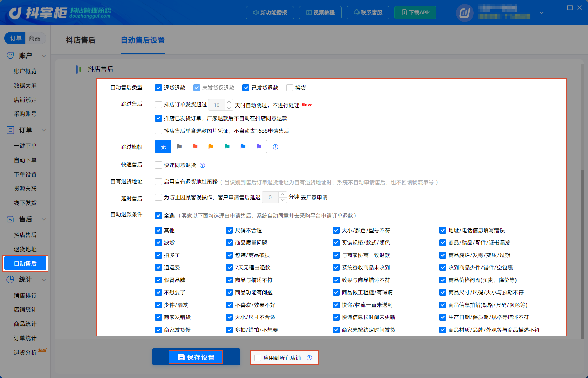Select the 商品 mode toggle
The height and width of the screenshot is (378, 588).
pos(35,38)
